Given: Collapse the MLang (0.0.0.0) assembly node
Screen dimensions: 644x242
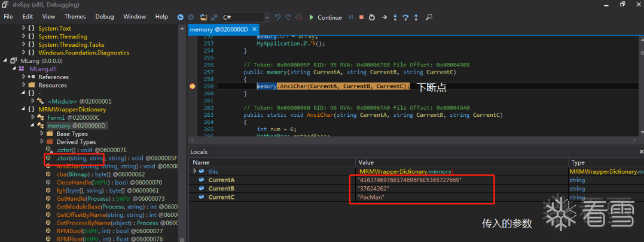Looking at the screenshot, I should point(6,60).
